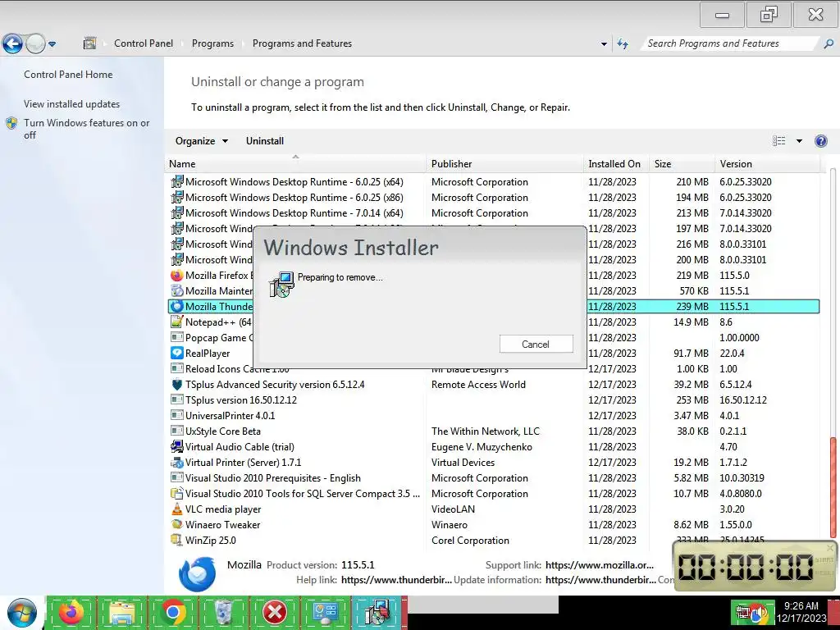Click Visual Studio 2010 Tools row icon
The width and height of the screenshot is (840, 630).
177,493
